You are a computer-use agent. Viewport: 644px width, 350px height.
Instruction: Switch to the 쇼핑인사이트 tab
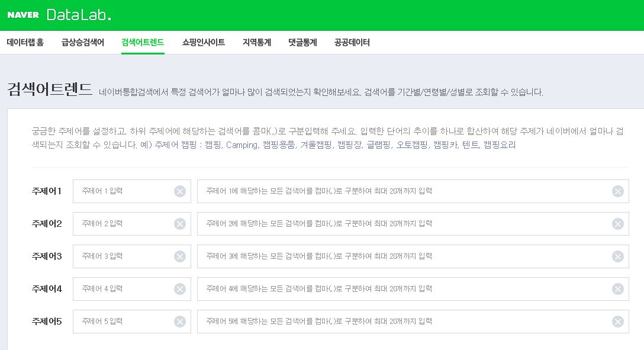point(203,42)
